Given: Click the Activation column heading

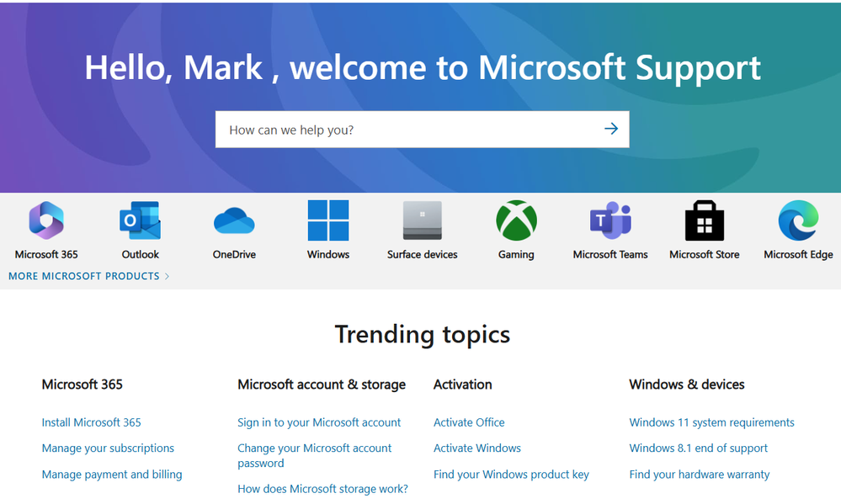Looking at the screenshot, I should [462, 385].
